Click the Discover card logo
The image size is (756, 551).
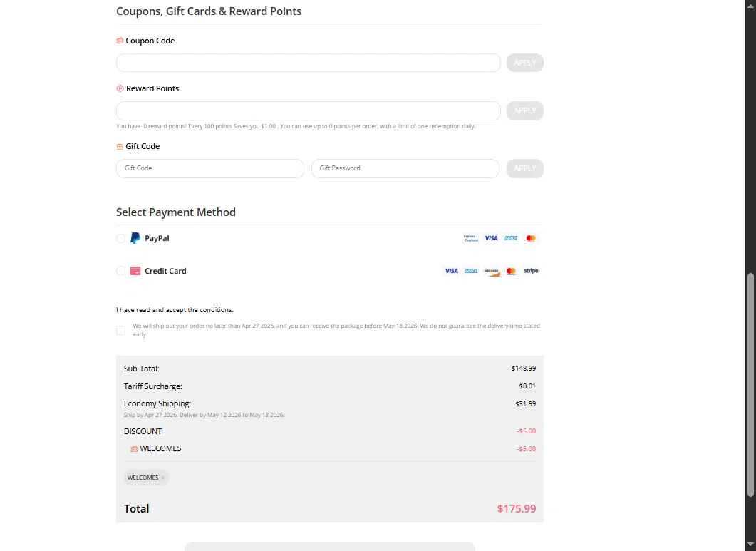click(491, 271)
